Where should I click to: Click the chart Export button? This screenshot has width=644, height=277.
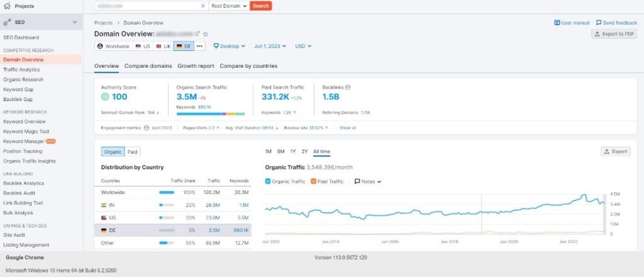tap(616, 152)
